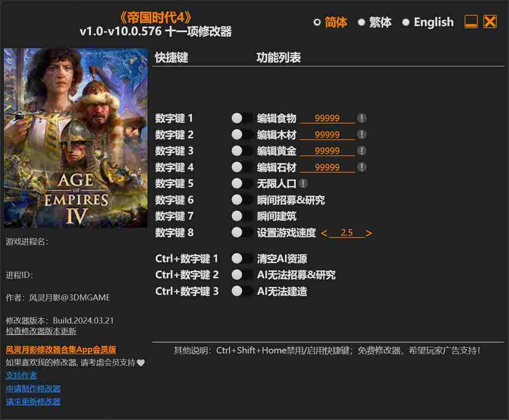This screenshot has height=420, width=509.
Task: Toggle the AI无法建造 switch
Action: (x=242, y=291)
